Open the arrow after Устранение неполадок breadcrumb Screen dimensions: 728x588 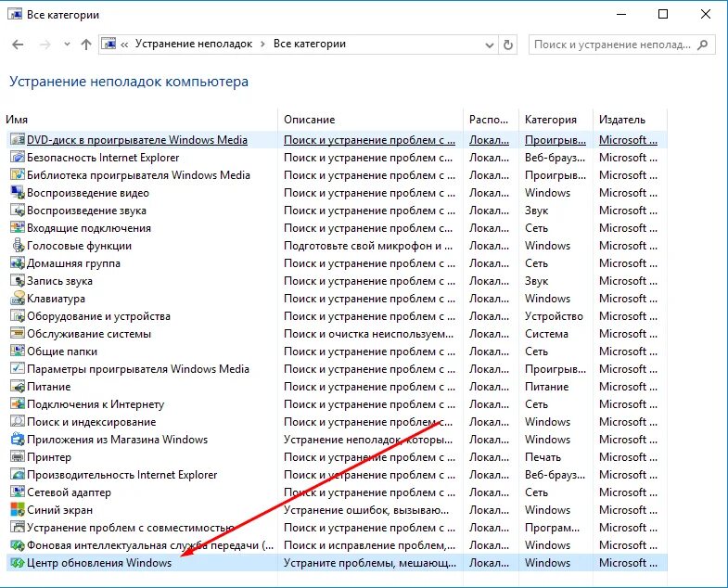pyautogui.click(x=262, y=45)
